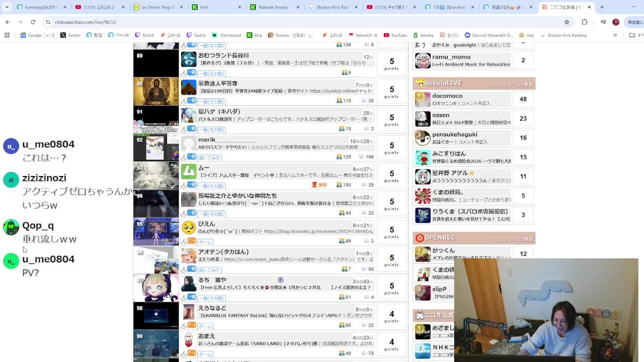The image size is (644, 362).
Task: Click 描いてみた tag on merik row
Action: pos(209,158)
